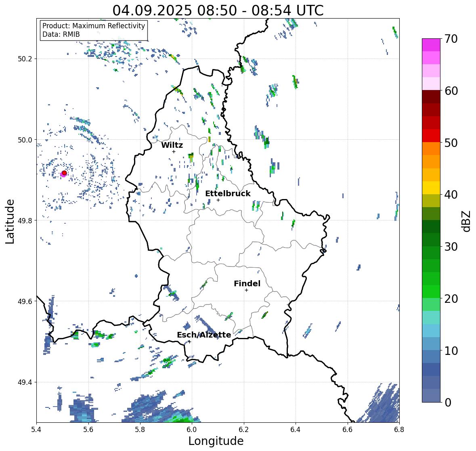Click the 60 tick on the colorbar
Image resolution: width=476 pixels, height=451 pixels.
[451, 91]
